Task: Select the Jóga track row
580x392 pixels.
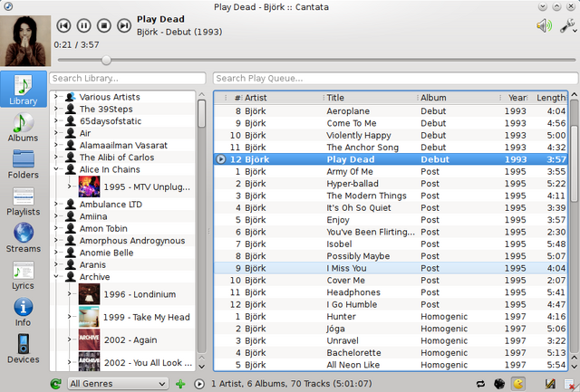Action: tap(391, 329)
